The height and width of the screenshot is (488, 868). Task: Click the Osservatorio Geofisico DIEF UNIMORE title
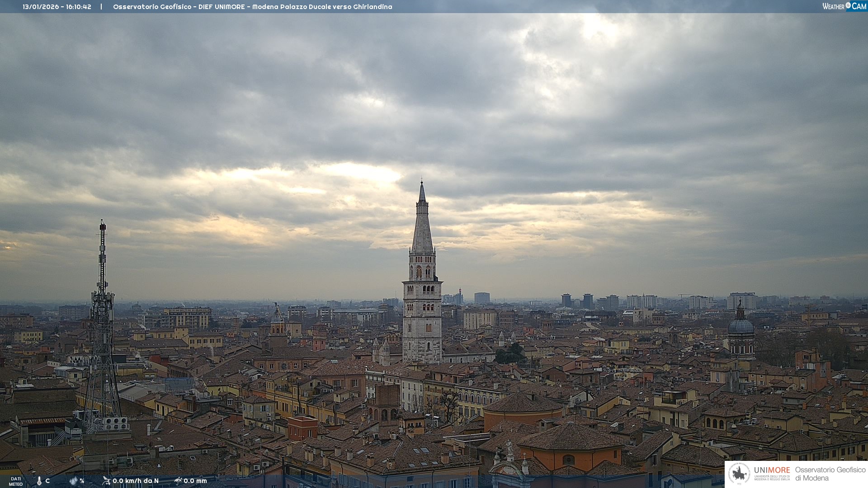pyautogui.click(x=252, y=7)
